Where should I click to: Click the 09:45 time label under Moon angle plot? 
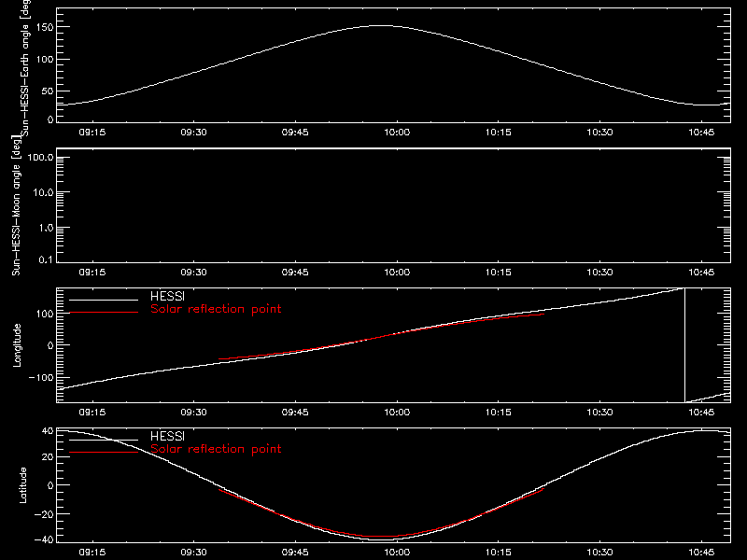pos(295,273)
